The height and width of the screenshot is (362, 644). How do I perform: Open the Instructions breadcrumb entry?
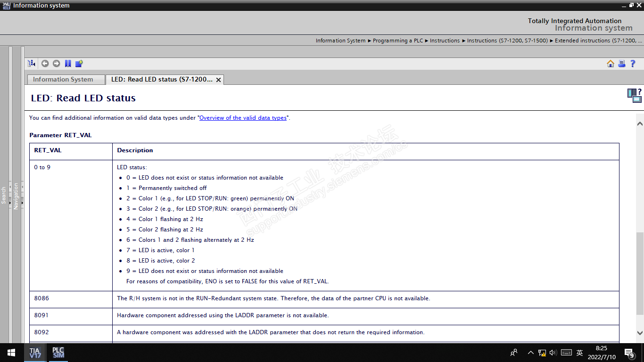(445, 41)
